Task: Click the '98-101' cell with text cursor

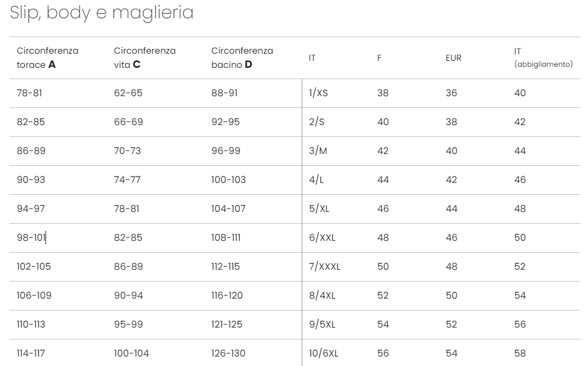Action: (x=31, y=237)
